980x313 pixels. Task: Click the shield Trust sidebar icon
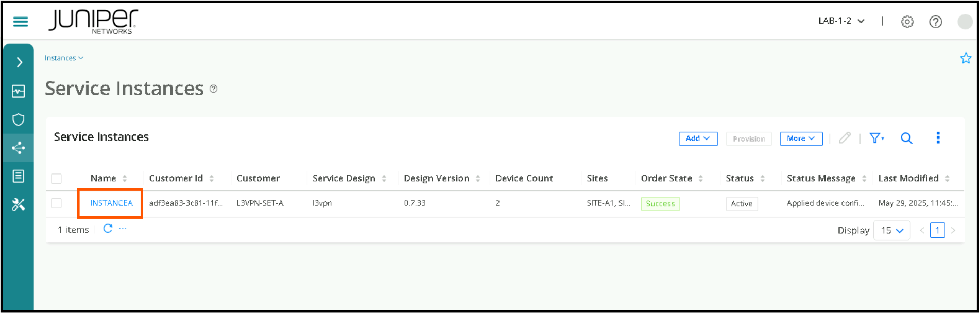click(x=19, y=120)
